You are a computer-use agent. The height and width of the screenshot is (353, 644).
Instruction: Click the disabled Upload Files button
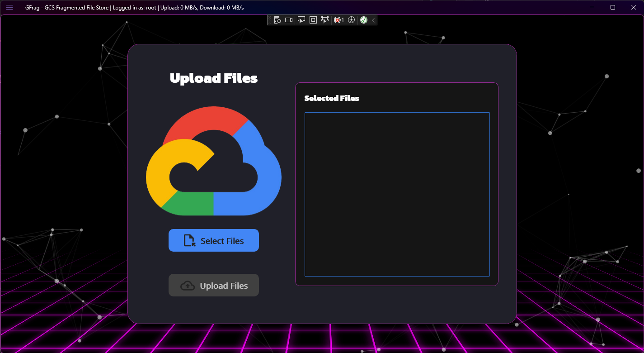pos(214,285)
